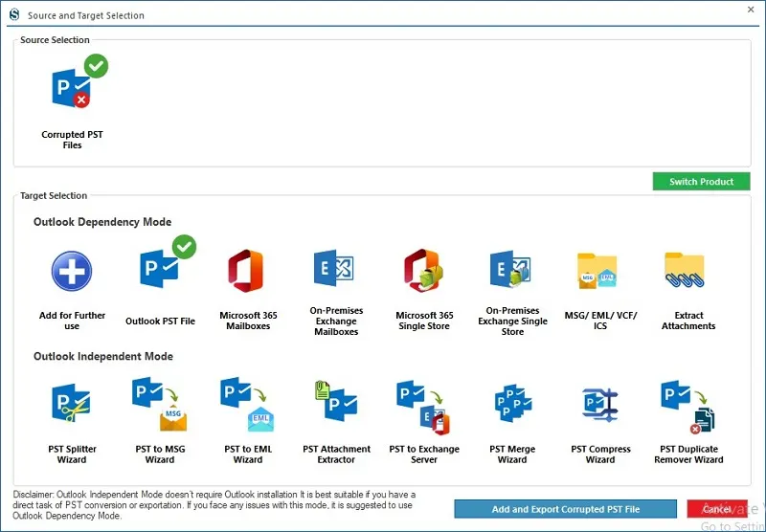The width and height of the screenshot is (766, 532).
Task: Select Microsoft 365 Single Store icon
Action: point(423,271)
